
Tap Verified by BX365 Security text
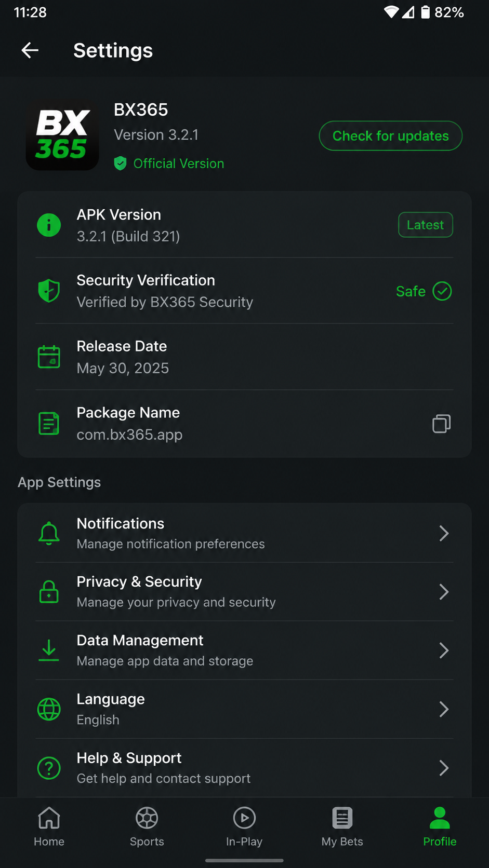165,302
